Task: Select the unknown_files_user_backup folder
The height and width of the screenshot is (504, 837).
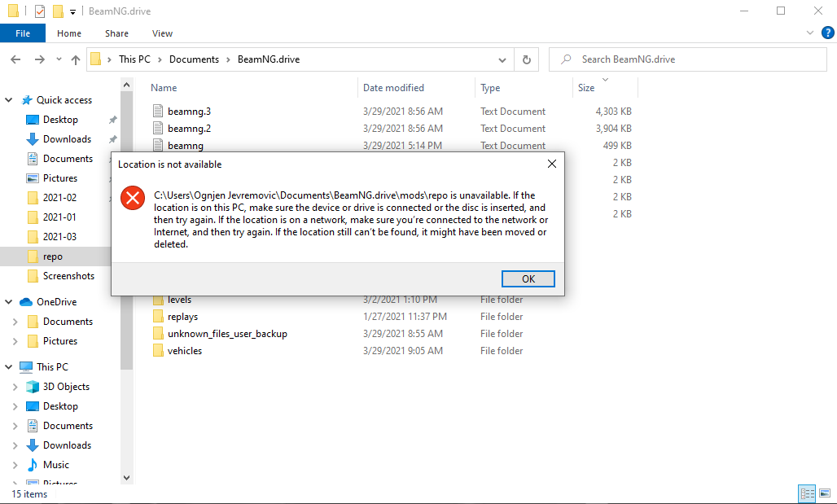Action: click(227, 334)
